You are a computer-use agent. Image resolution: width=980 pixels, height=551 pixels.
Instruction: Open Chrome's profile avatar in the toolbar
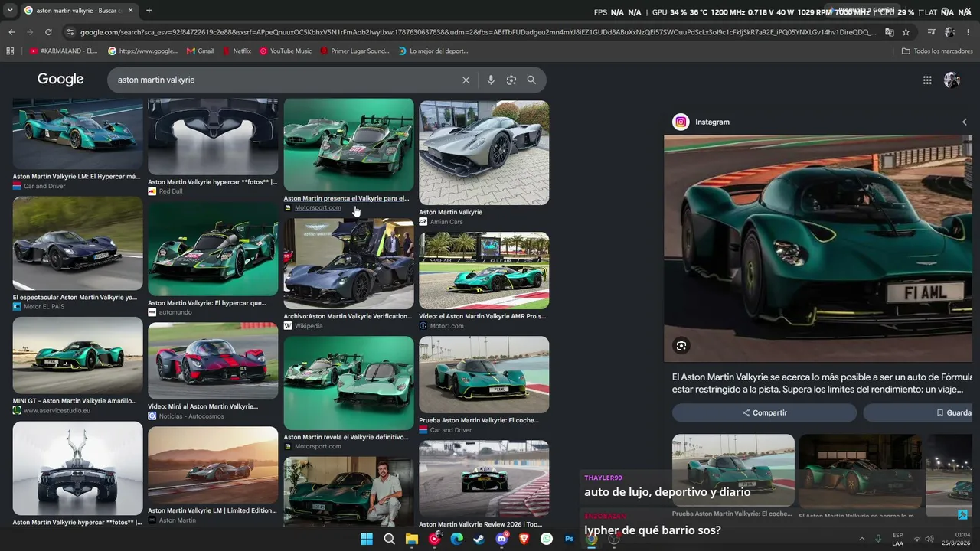pos(950,32)
